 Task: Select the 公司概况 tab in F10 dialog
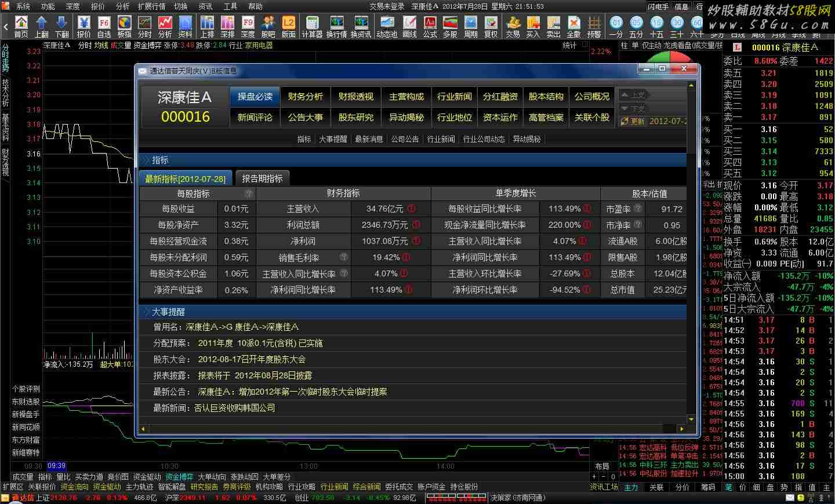[592, 97]
